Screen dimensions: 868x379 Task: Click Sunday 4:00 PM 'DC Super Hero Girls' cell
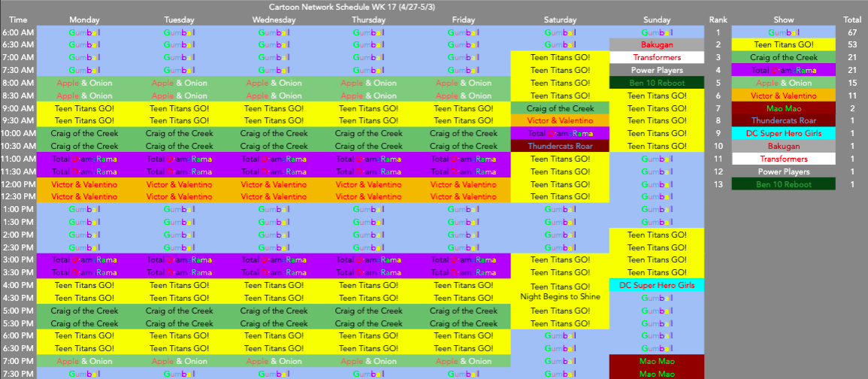coord(657,285)
